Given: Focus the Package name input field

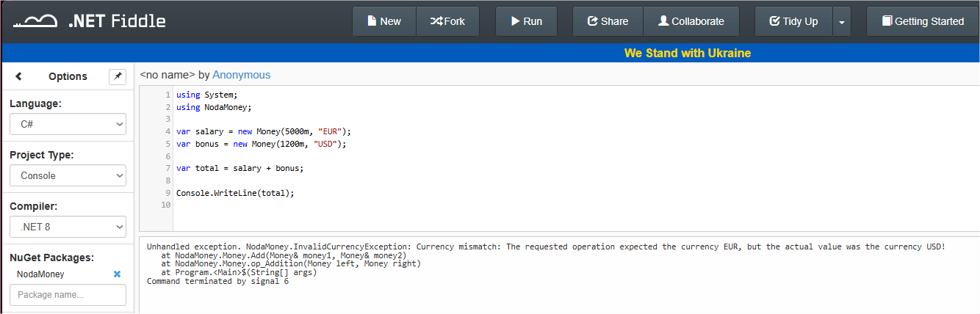Looking at the screenshot, I should click(x=68, y=295).
